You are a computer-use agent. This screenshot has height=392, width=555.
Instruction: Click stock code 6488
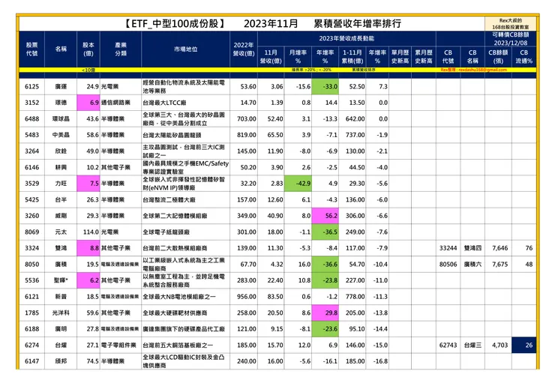tap(31, 119)
